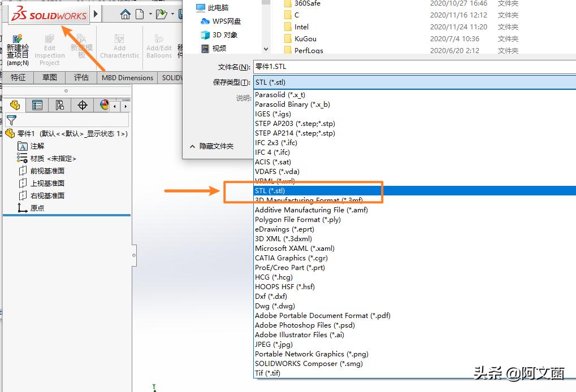Image resolution: width=576 pixels, height=392 pixels.
Task: Click Edit Inspection Project tool
Action: coord(50,50)
